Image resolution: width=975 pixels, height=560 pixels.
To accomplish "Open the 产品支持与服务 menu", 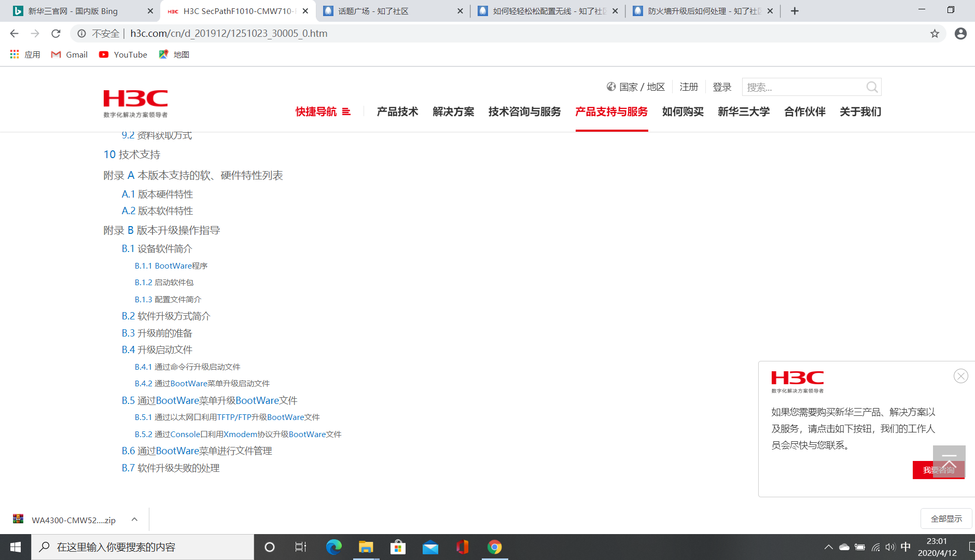I will click(x=611, y=112).
